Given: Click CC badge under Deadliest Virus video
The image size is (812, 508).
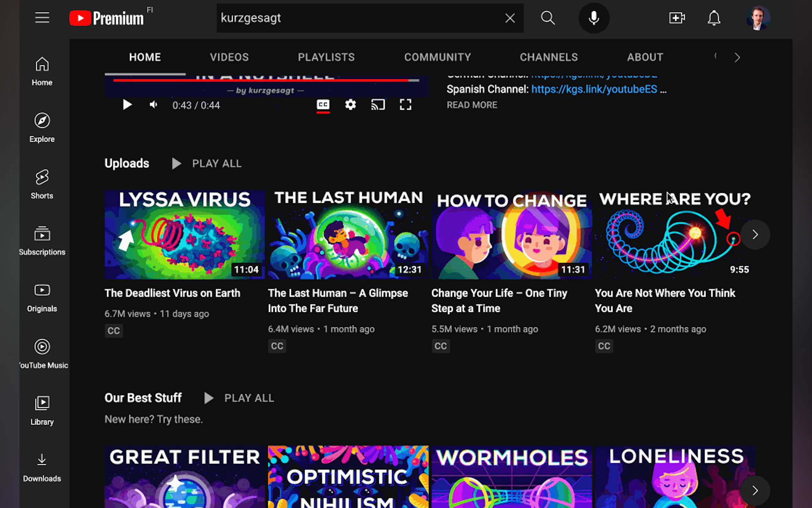Looking at the screenshot, I should tap(113, 330).
